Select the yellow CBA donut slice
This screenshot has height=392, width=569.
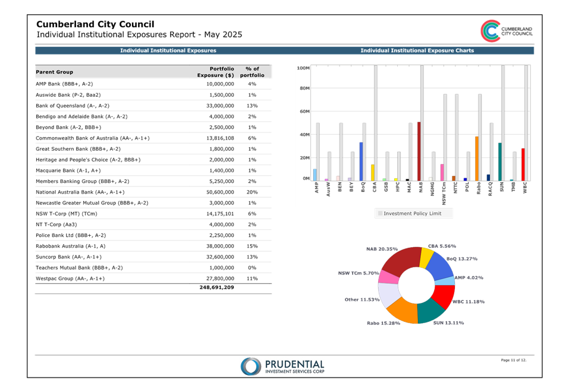(x=426, y=257)
